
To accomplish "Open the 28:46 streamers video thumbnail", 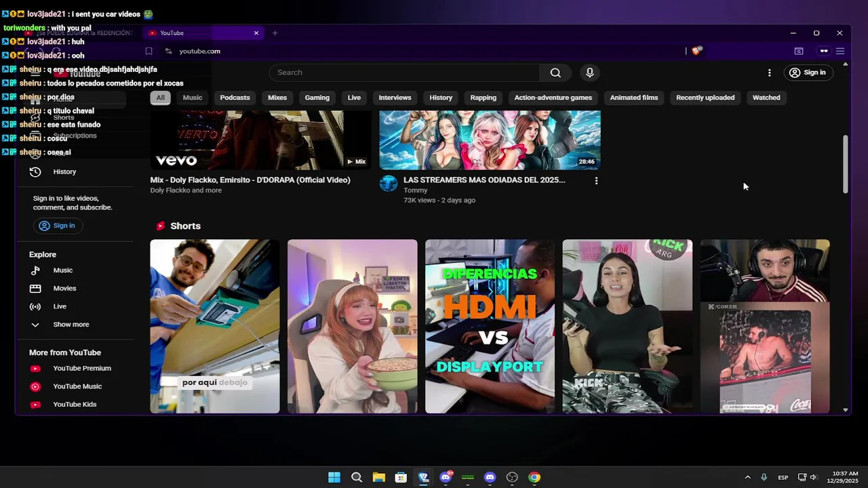I will point(490,140).
